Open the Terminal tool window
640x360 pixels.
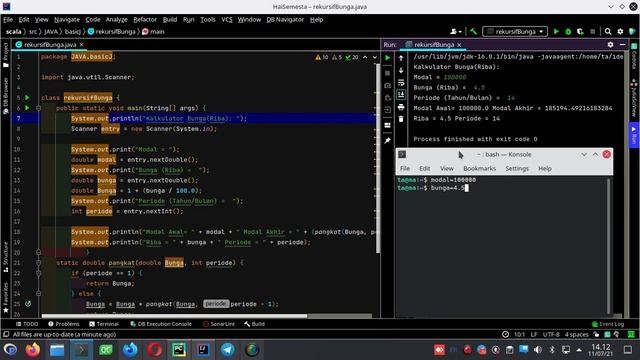click(104, 324)
